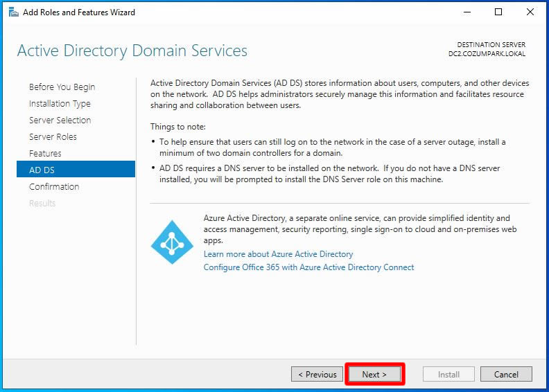The image size is (549, 392).
Task: Go to the Before You Begin step
Action: [x=62, y=87]
